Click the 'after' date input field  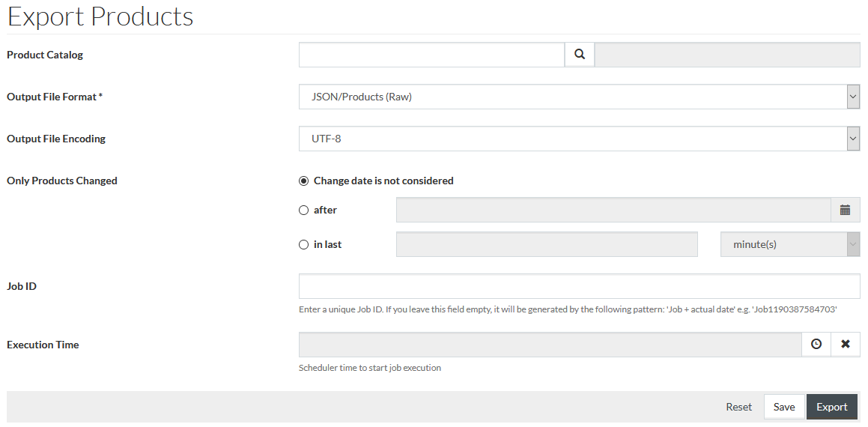tap(613, 210)
